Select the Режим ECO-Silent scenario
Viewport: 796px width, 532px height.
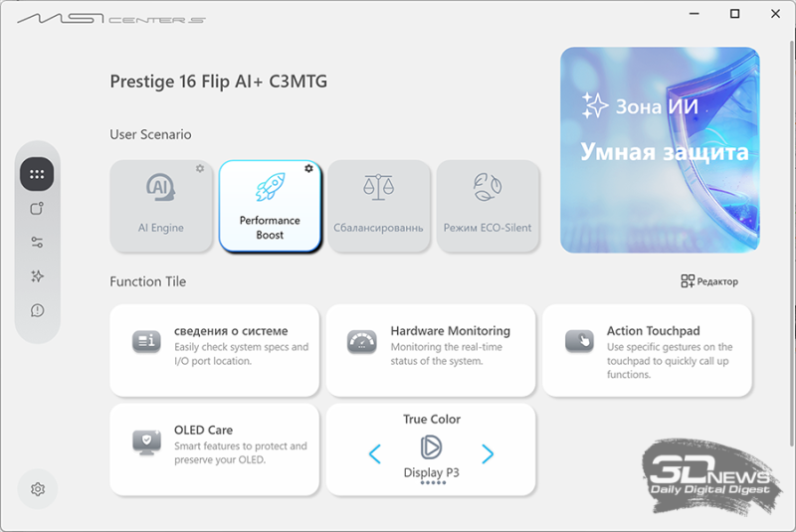[488, 206]
